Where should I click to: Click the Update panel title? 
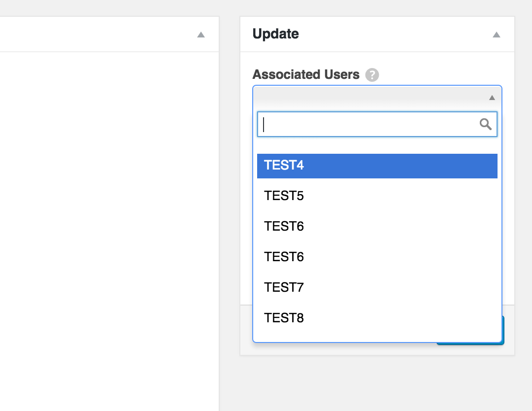[x=275, y=34]
